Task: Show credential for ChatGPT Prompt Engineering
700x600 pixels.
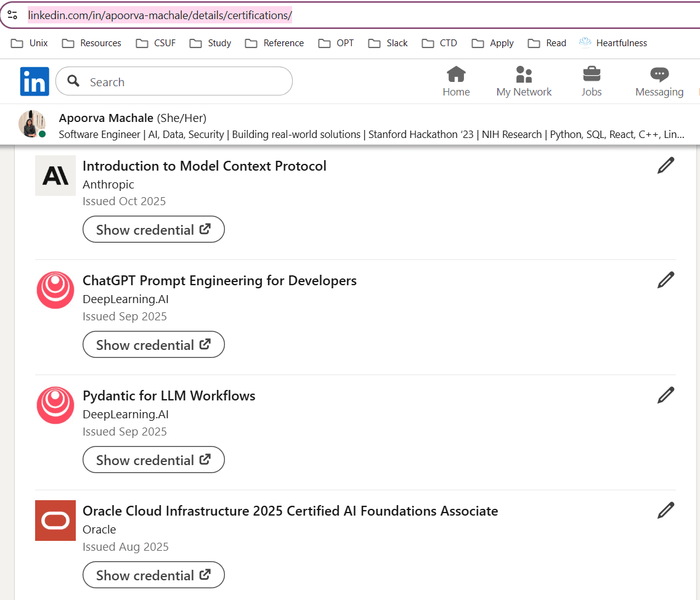Action: click(x=153, y=344)
